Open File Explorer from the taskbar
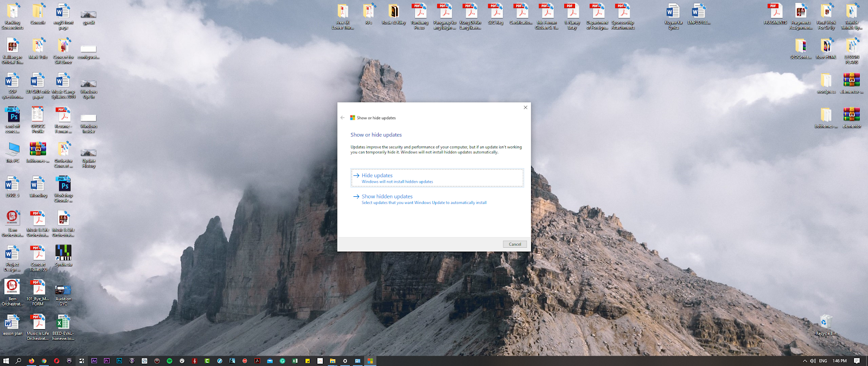Screen dimensions: 868x366 tap(333, 361)
